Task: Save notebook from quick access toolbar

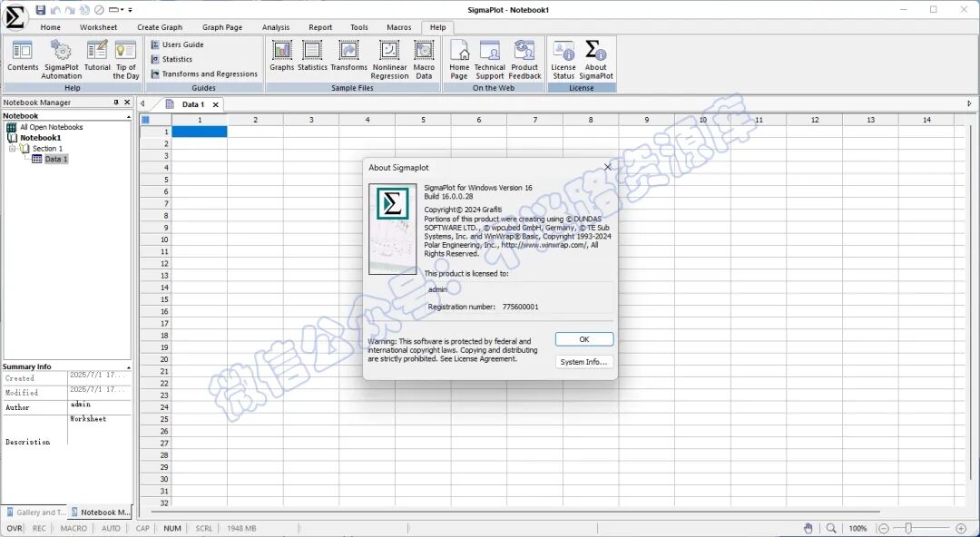Action: tap(41, 9)
